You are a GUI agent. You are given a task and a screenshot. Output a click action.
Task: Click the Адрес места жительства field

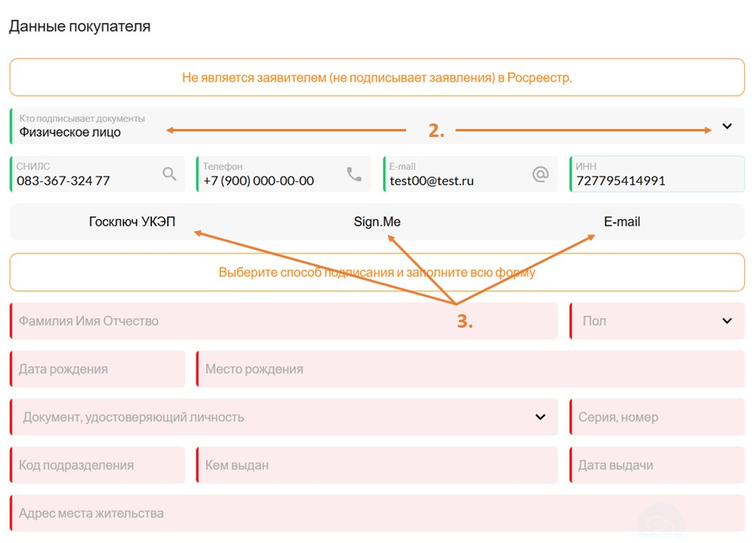point(377,513)
